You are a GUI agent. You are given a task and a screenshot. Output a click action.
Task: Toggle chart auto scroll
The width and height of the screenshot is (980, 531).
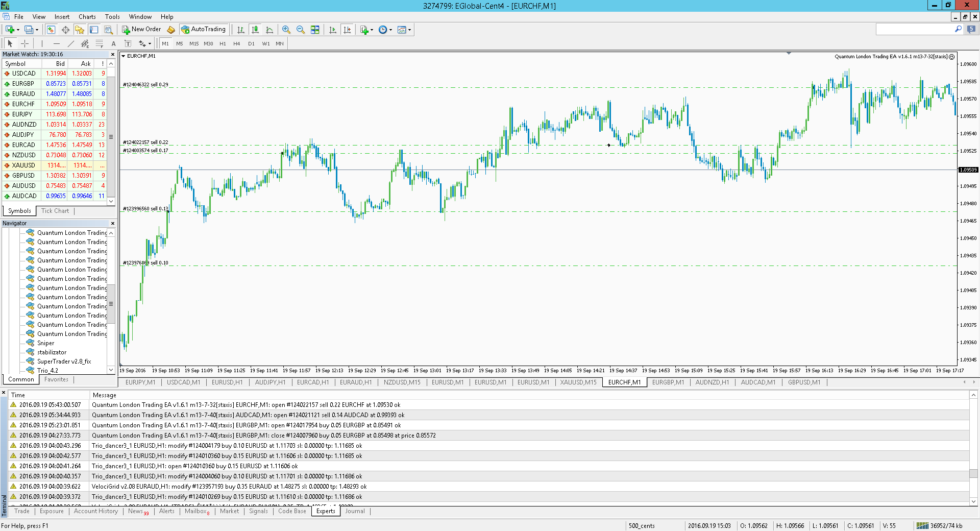pyautogui.click(x=333, y=30)
